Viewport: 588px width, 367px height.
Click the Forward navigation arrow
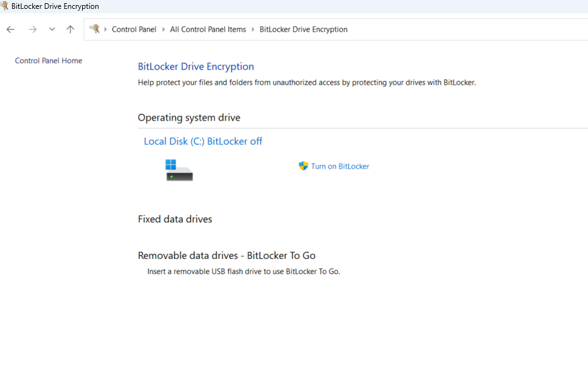click(33, 29)
